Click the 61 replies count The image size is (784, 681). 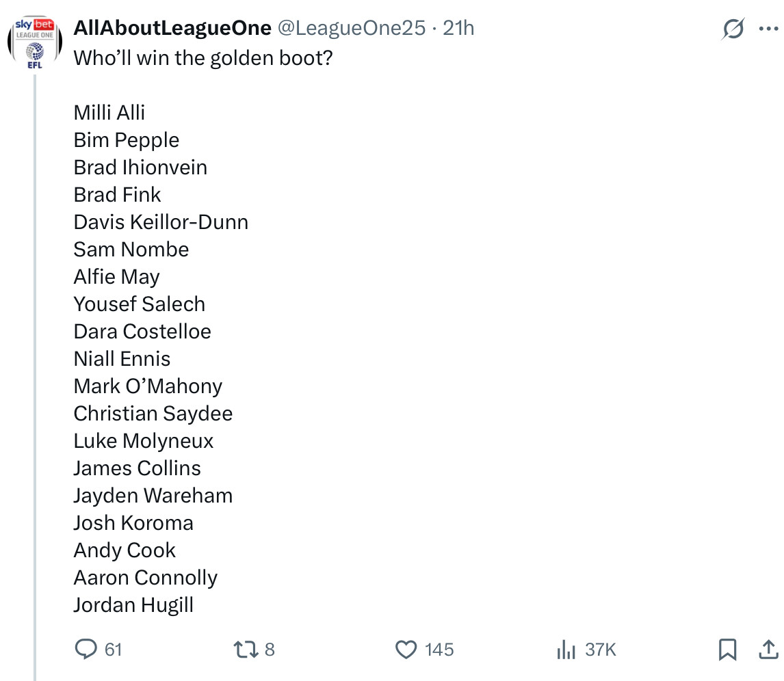pyautogui.click(x=114, y=649)
